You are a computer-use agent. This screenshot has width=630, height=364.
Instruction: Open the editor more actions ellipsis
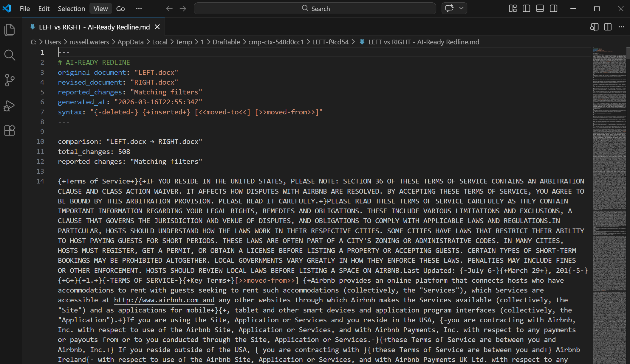(621, 27)
